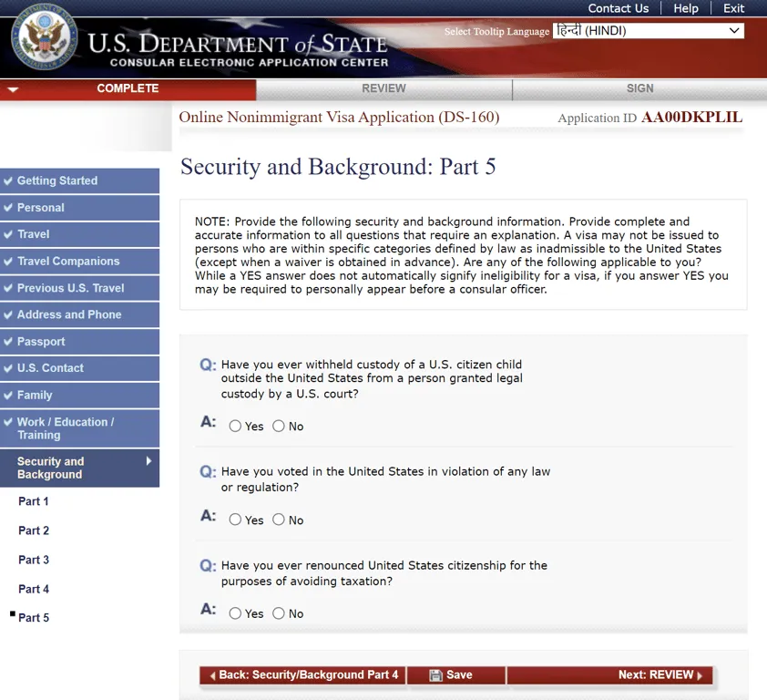Click the checkmark icon beside Family
This screenshot has width=767, height=700.
[x=8, y=396]
